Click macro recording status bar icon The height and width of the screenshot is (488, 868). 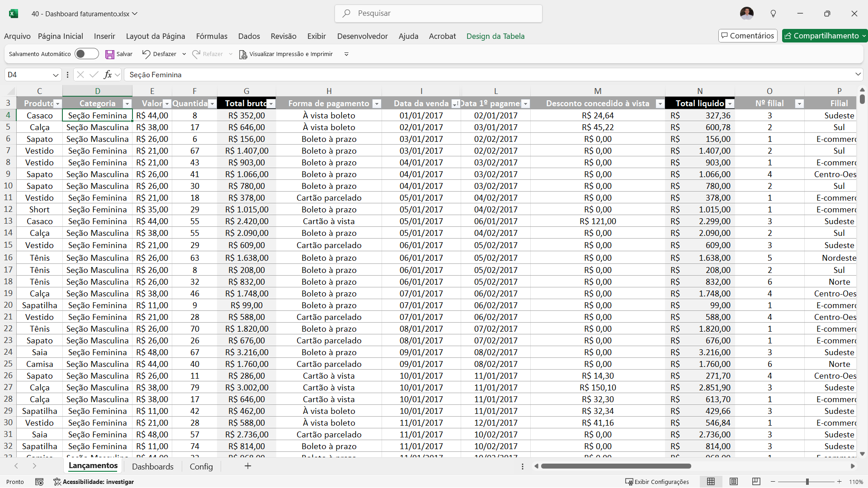(39, 482)
